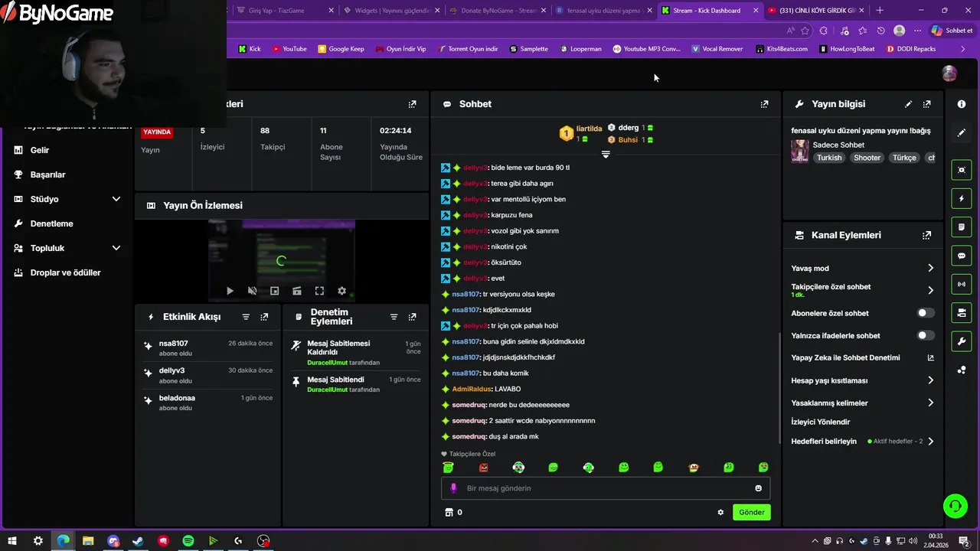Filter the Denetim Eylemleri list

click(x=394, y=317)
